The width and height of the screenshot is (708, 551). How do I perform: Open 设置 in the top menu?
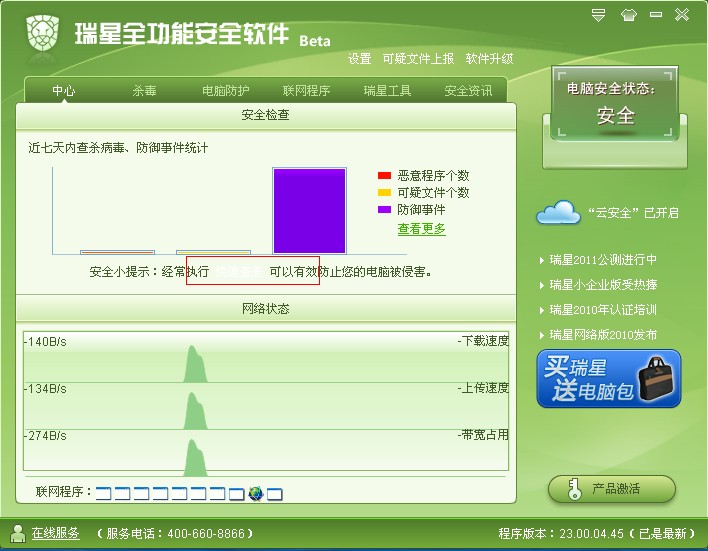coord(359,58)
